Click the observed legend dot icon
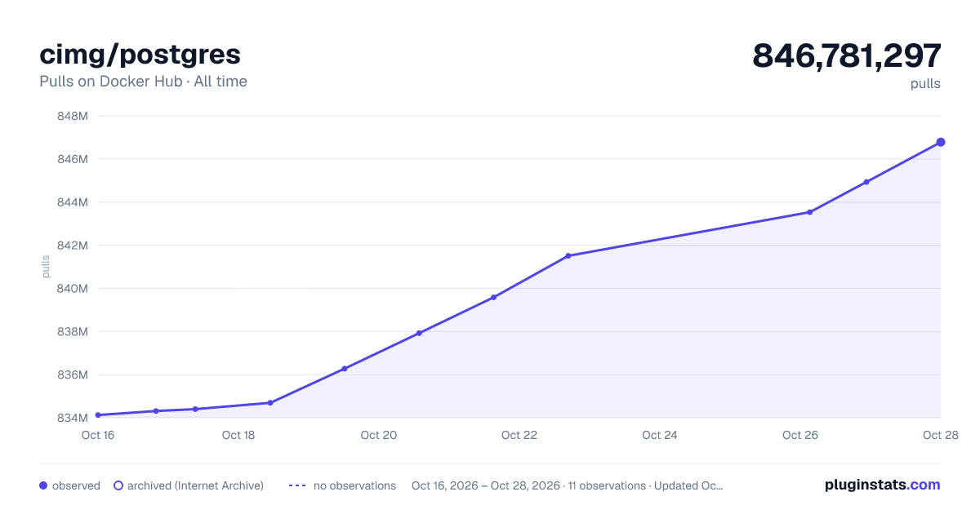The image size is (980, 514). 43,485
